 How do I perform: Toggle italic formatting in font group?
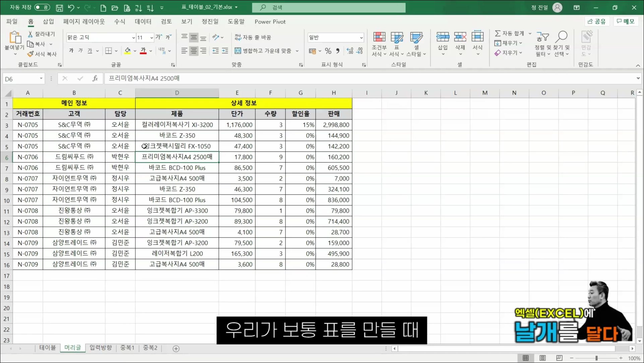(x=80, y=50)
